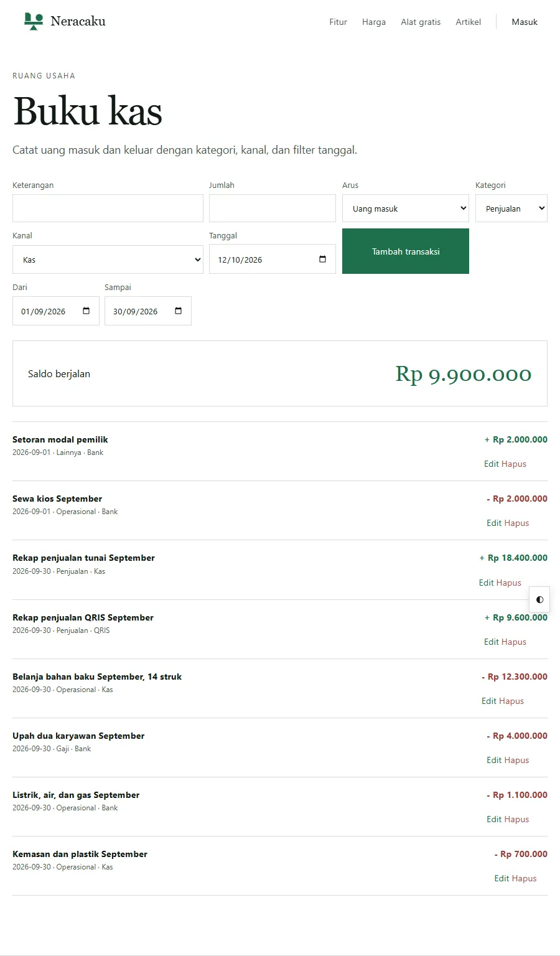Click the Saldo berjalan label
The height and width of the screenshot is (956, 560).
point(59,374)
